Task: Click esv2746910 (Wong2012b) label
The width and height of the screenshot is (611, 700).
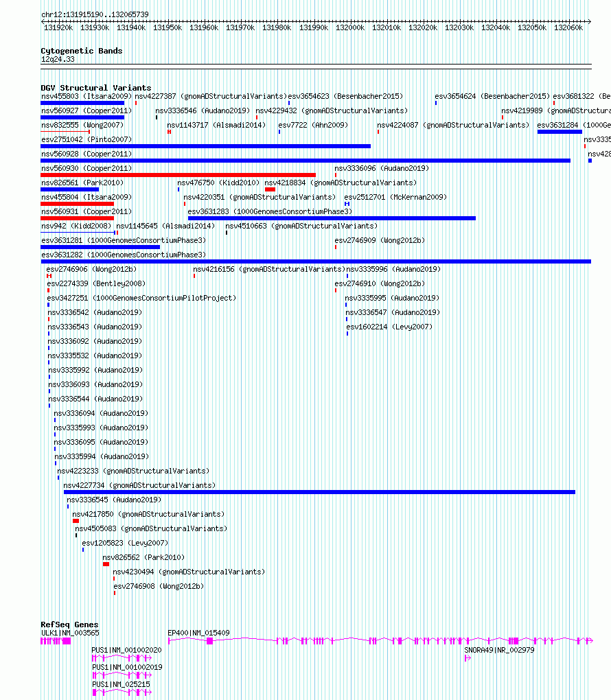Action: coord(380,283)
